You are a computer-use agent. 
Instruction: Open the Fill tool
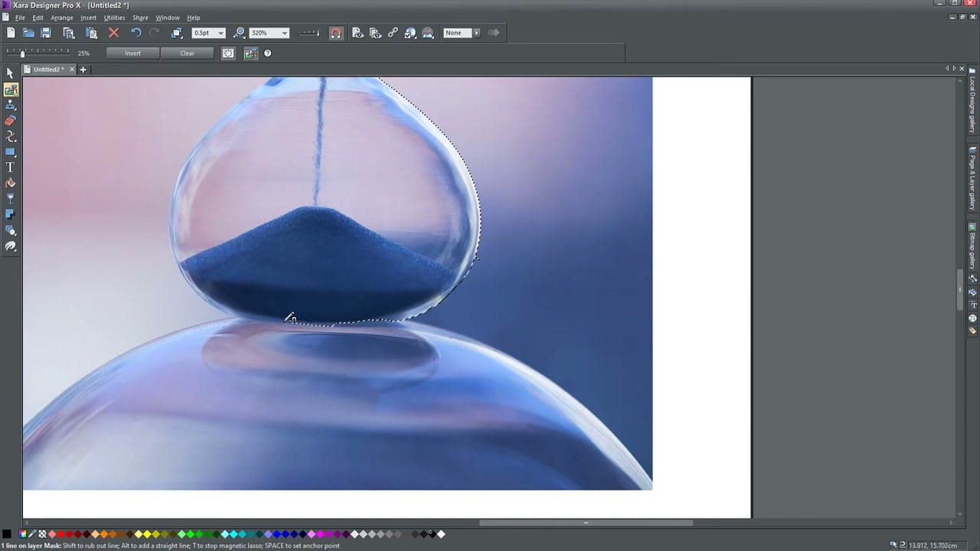pos(10,183)
